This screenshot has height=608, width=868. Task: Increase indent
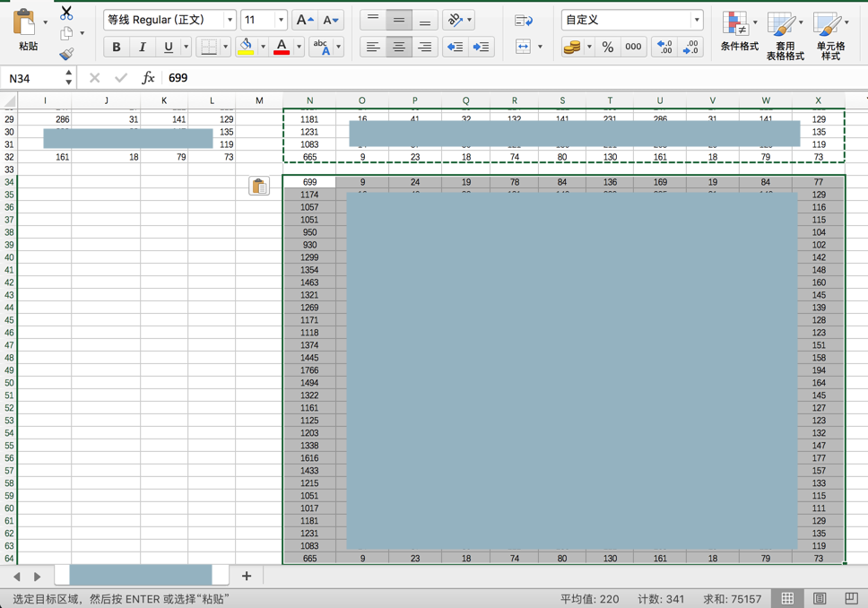[x=481, y=47]
